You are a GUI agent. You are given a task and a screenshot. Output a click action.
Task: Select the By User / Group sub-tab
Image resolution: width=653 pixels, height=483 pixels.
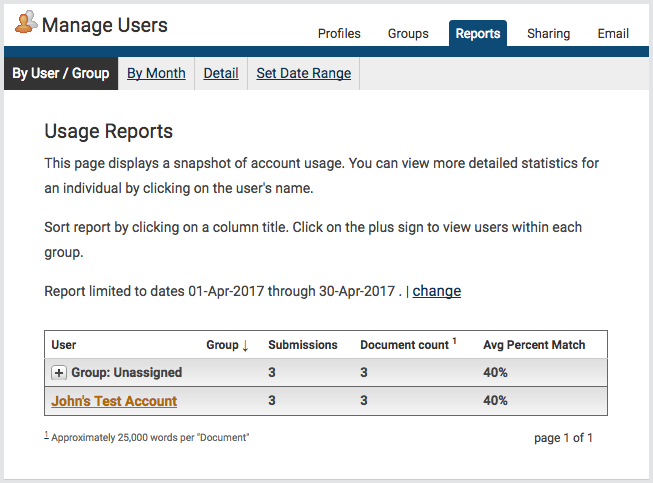click(61, 73)
